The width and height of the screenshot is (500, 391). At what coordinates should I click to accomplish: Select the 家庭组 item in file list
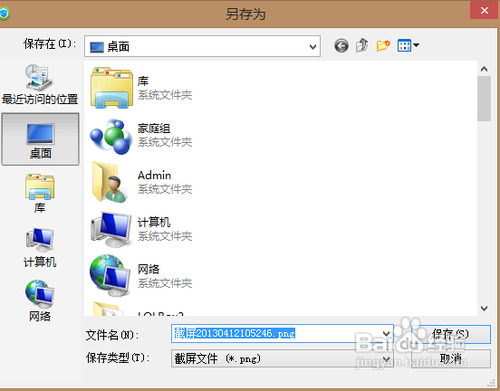point(142,135)
